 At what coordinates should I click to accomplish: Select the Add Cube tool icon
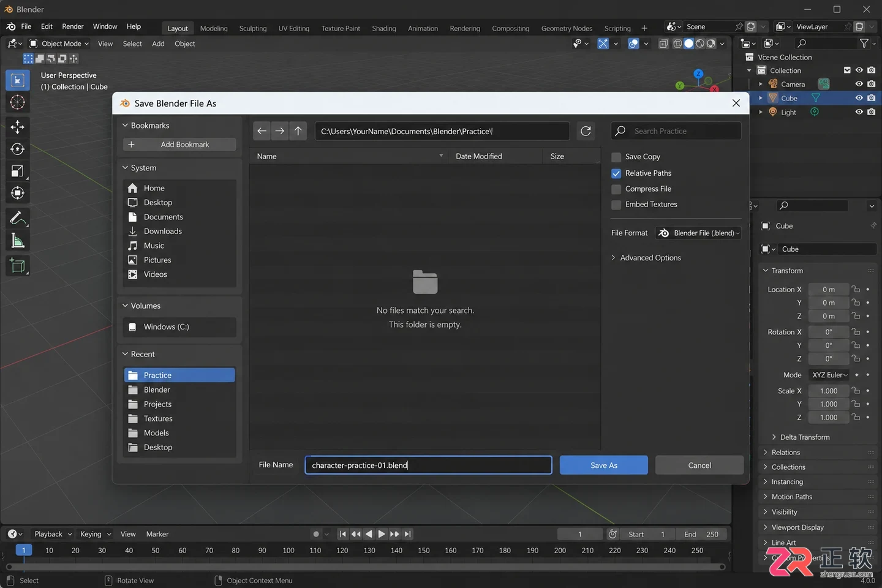18,265
